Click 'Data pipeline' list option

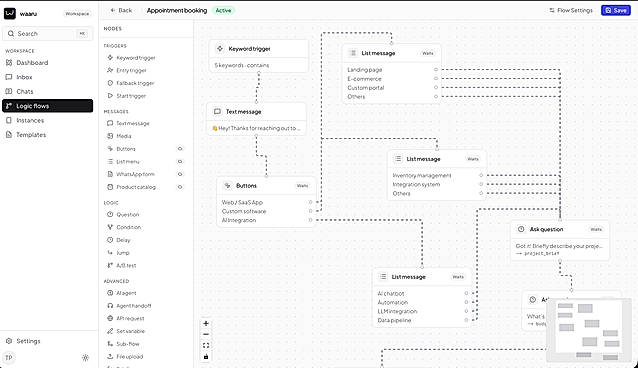[x=394, y=320]
